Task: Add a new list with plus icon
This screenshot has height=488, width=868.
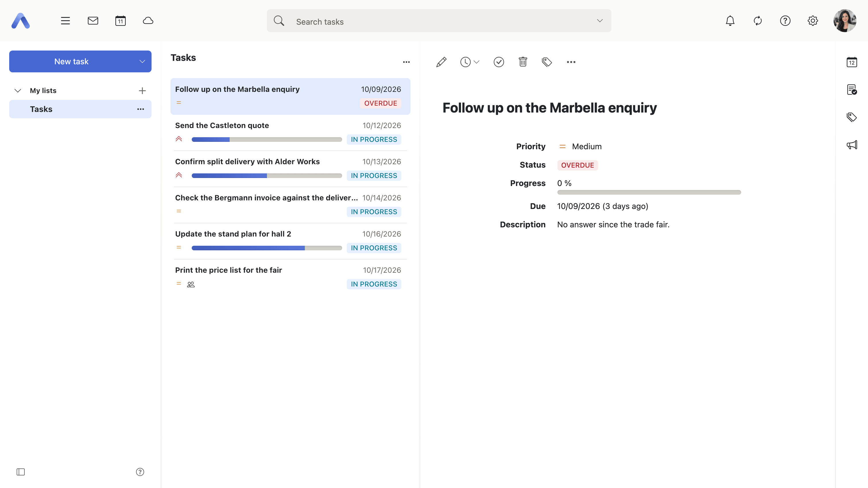Action: coord(142,91)
